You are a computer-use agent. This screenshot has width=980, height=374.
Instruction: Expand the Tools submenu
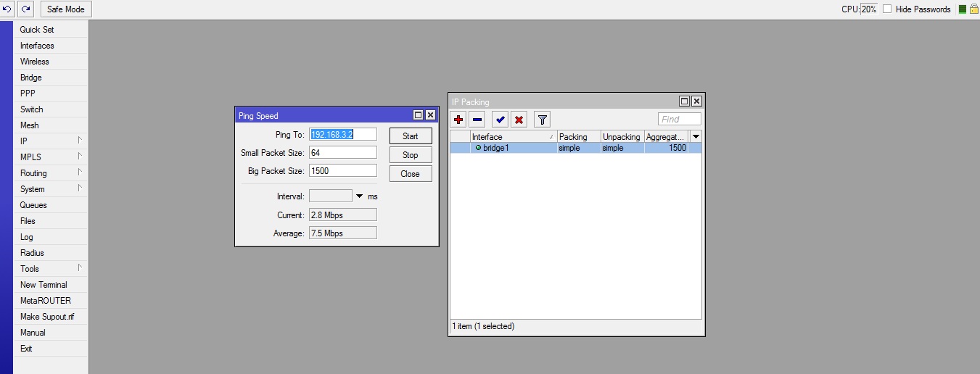tap(51, 269)
